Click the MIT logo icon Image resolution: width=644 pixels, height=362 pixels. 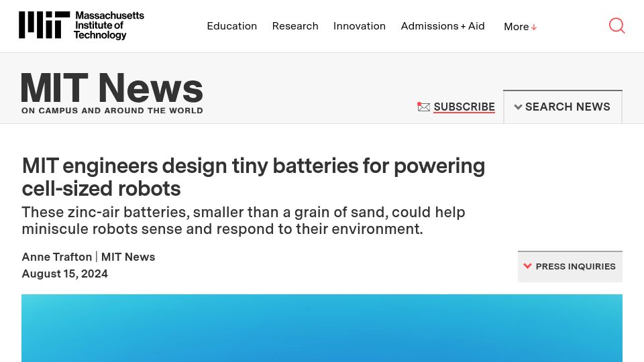44,25
